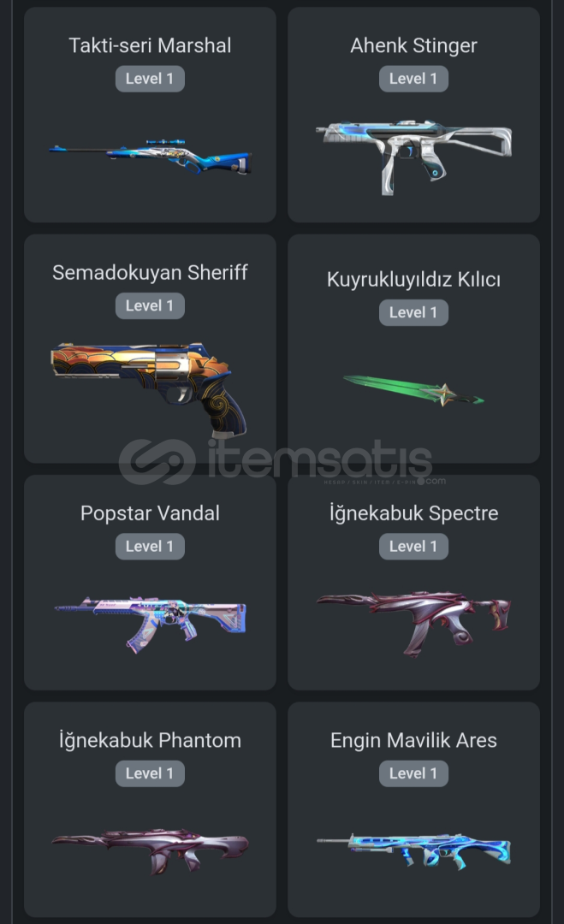
Task: Open the İğnekabuk Phantom rifle image
Action: tap(151, 851)
